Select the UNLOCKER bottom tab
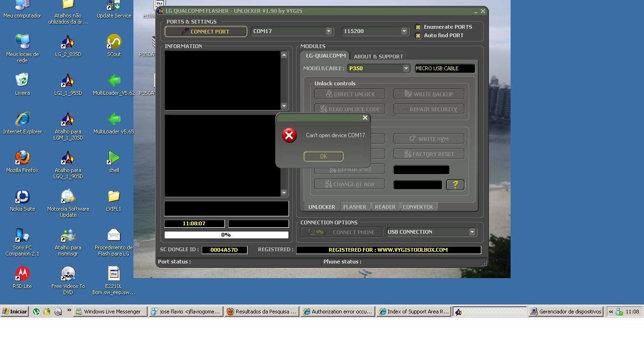644x362 pixels. pyautogui.click(x=322, y=207)
